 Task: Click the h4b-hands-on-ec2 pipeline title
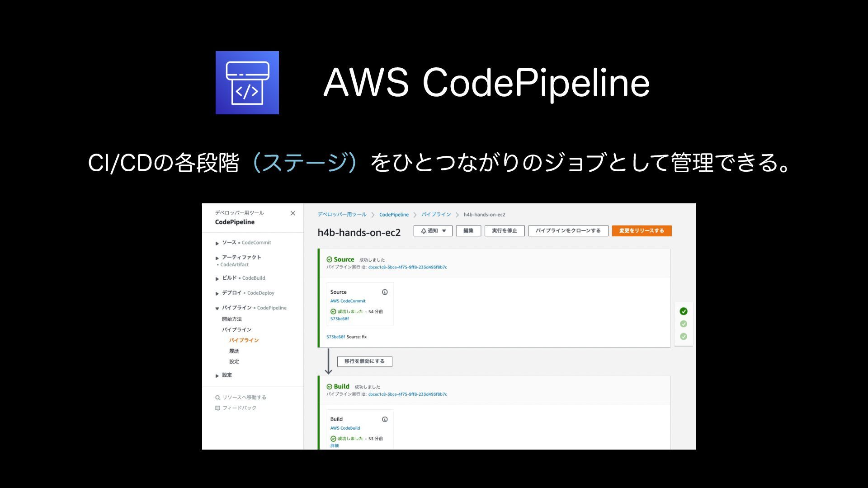[x=359, y=233]
